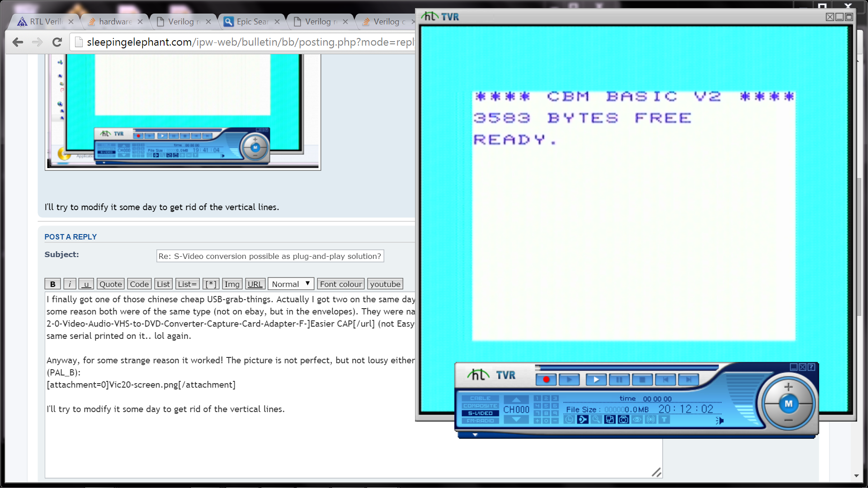Screen dimensions: 868x488
Task: Click the T teletext icon in TVR panel
Action: 664,419
